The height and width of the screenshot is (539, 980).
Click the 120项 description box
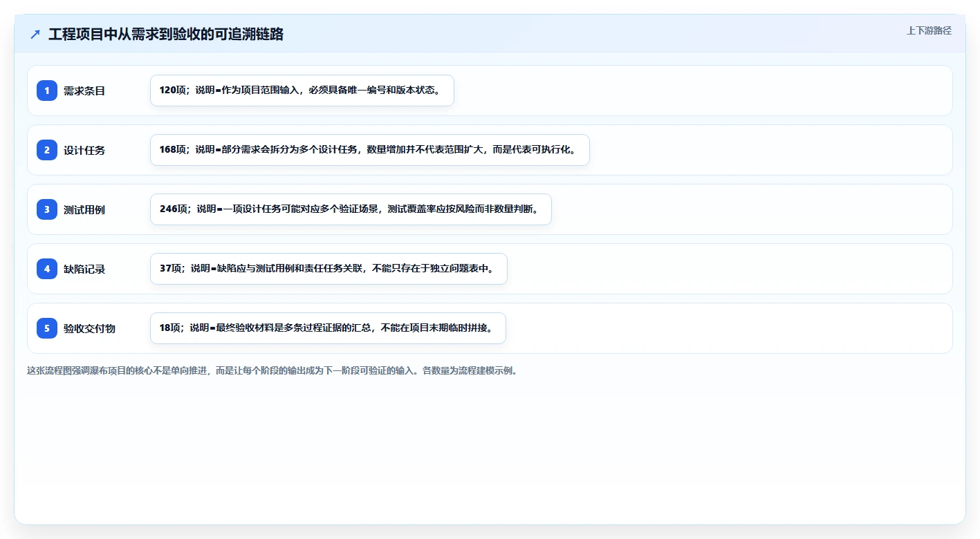coord(302,91)
